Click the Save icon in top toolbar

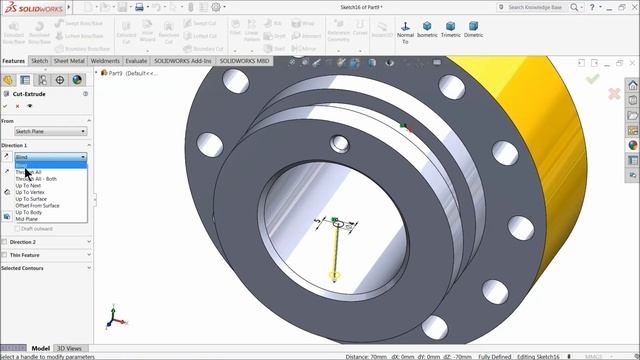coord(122,7)
